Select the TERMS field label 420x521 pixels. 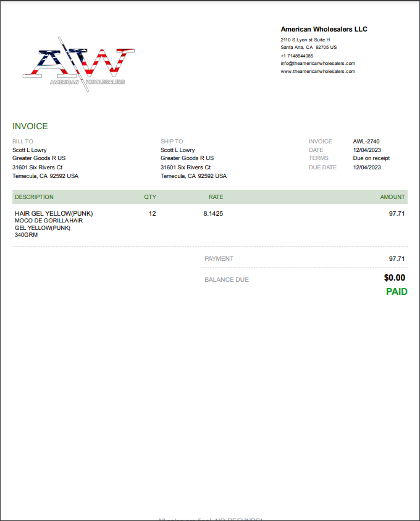319,158
